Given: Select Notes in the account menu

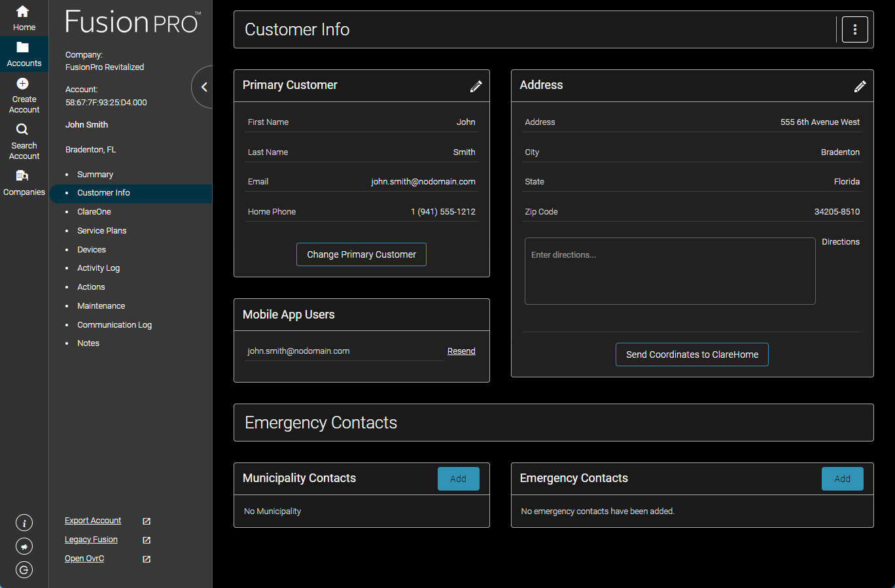Looking at the screenshot, I should click(88, 343).
